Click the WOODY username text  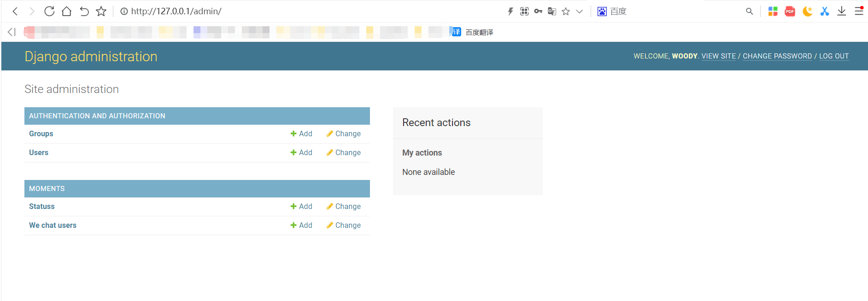685,56
